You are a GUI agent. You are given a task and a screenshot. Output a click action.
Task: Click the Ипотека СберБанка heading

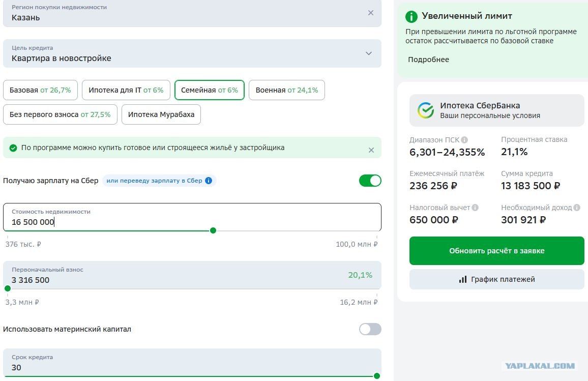(x=480, y=105)
